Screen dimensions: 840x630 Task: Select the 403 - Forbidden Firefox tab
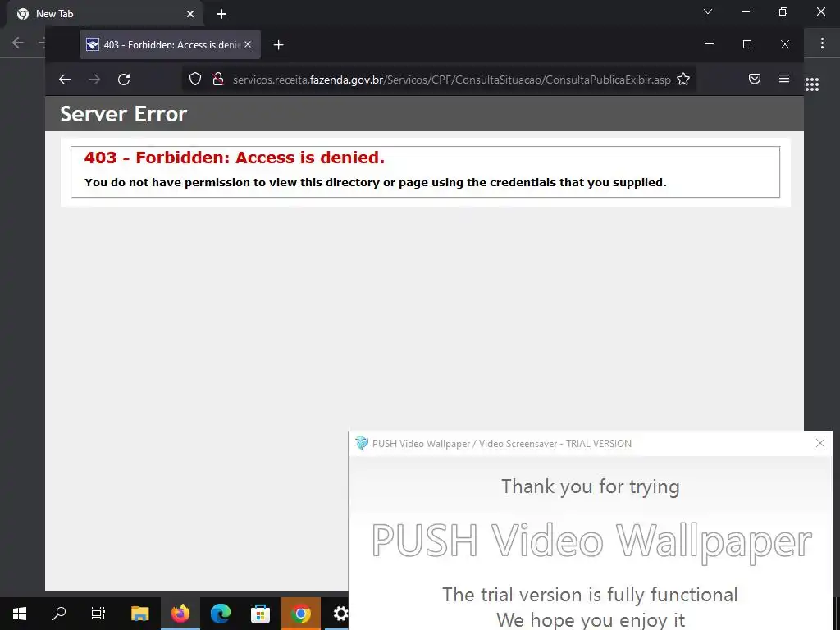(x=171, y=45)
